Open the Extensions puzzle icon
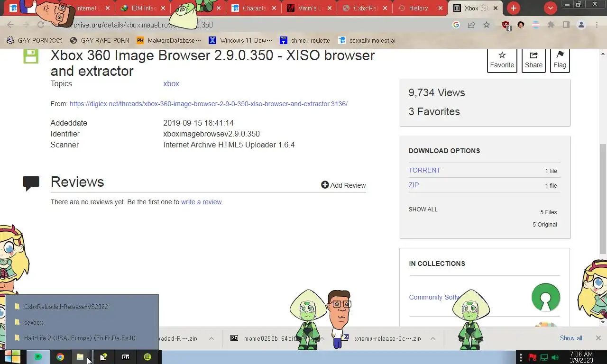Image resolution: width=607 pixels, height=364 pixels. point(551,25)
